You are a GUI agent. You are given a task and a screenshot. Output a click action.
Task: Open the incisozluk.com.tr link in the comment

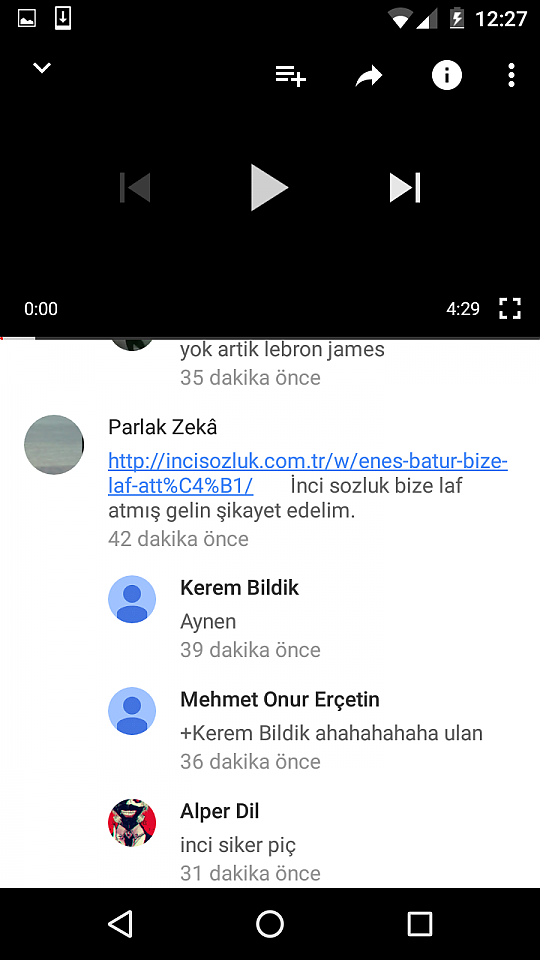(x=308, y=473)
